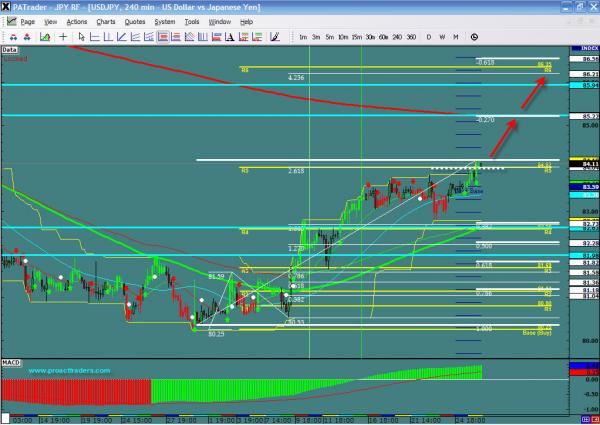Switch chart to 1m timeframe
600x425 pixels.
coord(303,37)
